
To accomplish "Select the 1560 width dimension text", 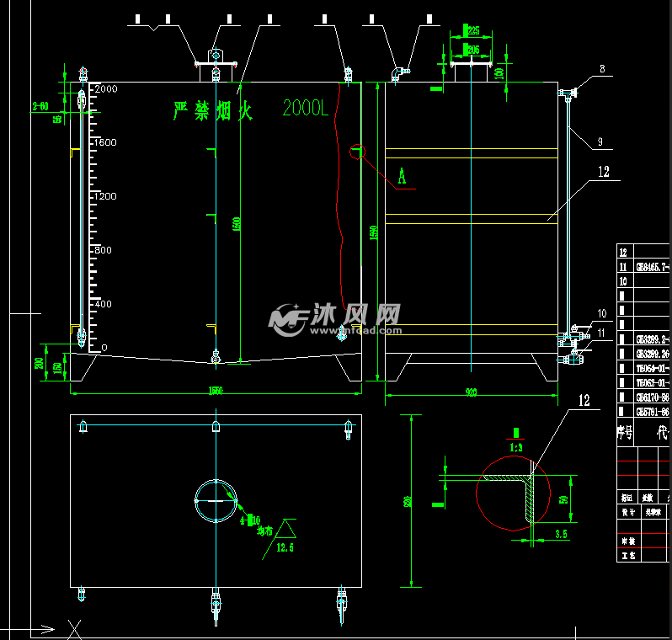I will pos(215,390).
